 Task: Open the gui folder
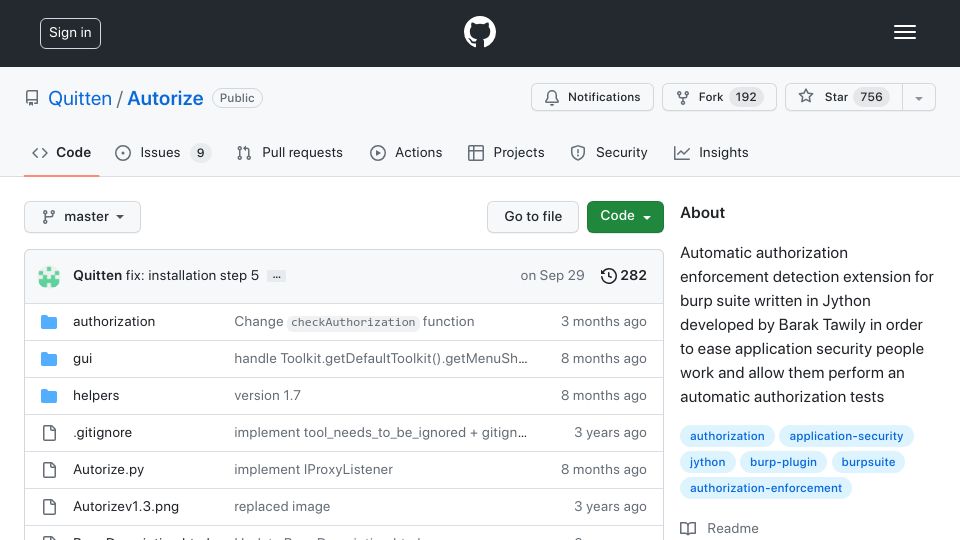pos(83,358)
